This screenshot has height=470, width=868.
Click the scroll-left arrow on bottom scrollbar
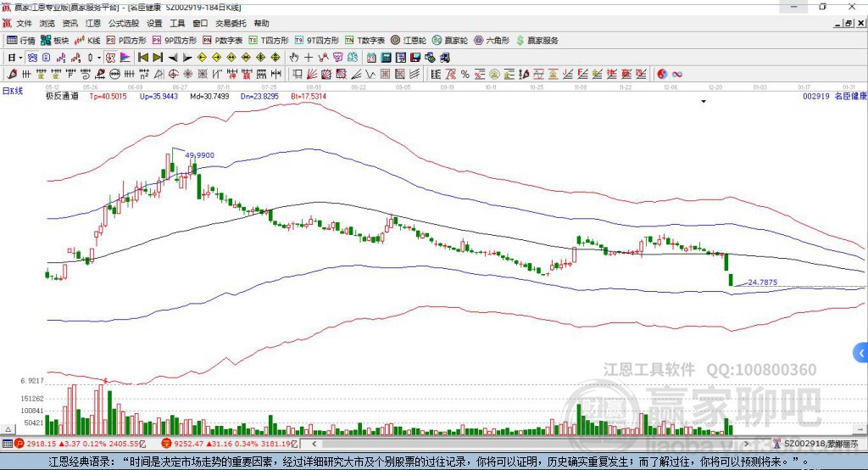point(314,444)
